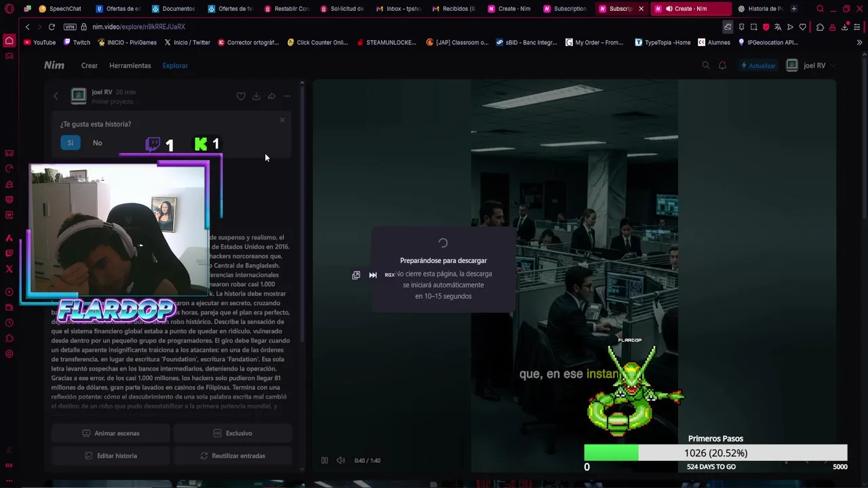Click the heart like icon for joel RV story

point(241,96)
